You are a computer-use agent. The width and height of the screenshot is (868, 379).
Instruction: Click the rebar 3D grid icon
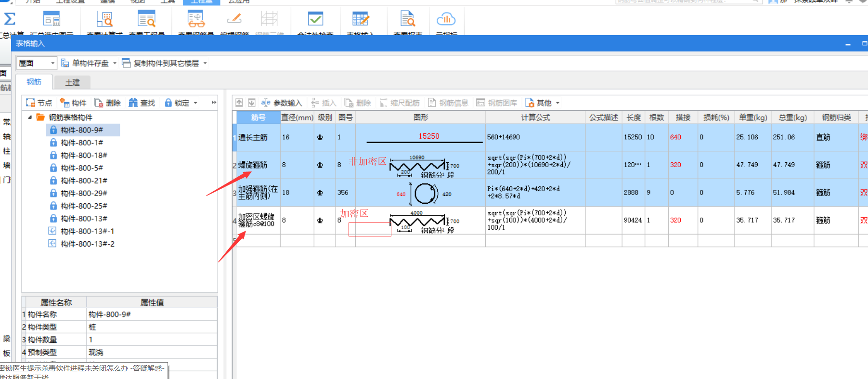click(269, 19)
